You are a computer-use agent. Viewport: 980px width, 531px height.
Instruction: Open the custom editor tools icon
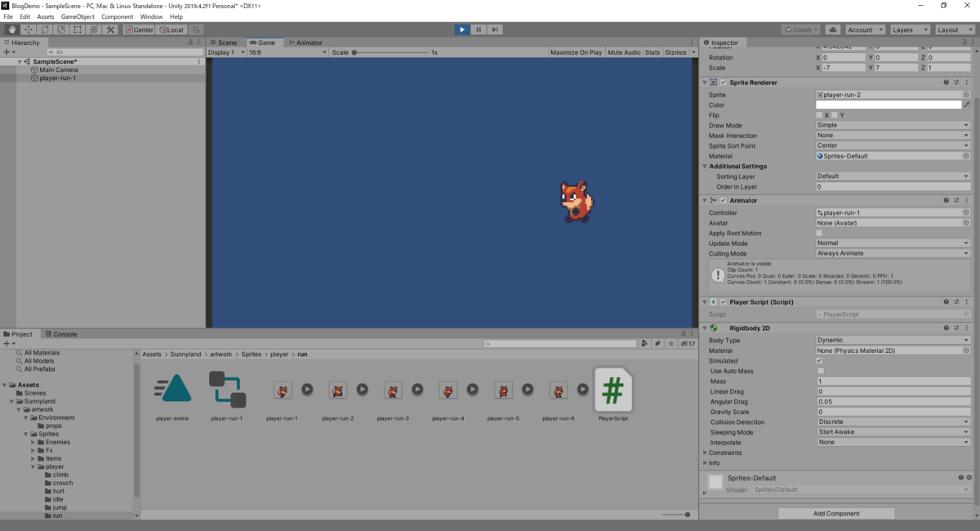110,29
